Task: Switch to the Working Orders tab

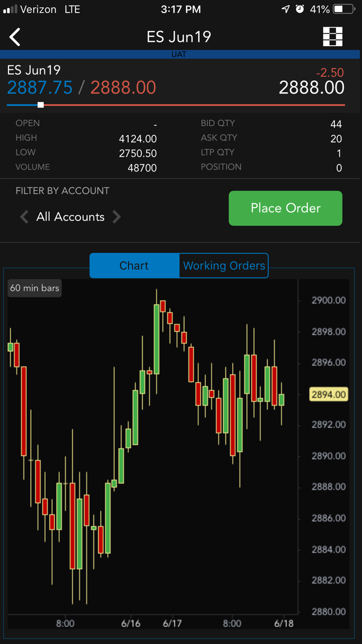Action: [224, 266]
